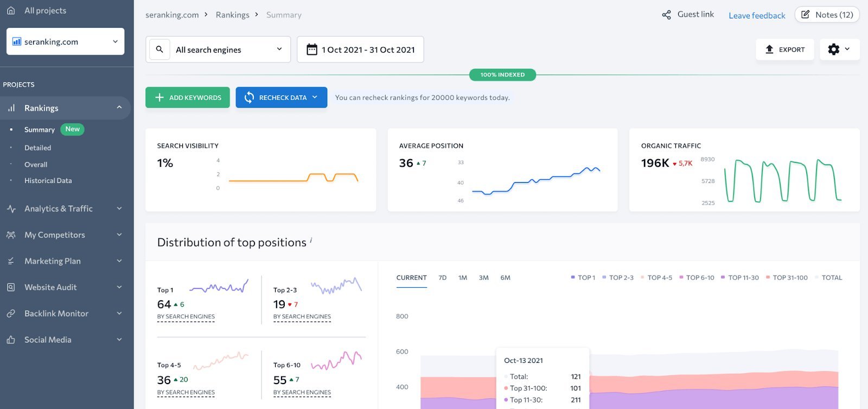Toggle TOTAL series in chart legend
Image resolution: width=868 pixels, height=409 pixels.
(828, 278)
